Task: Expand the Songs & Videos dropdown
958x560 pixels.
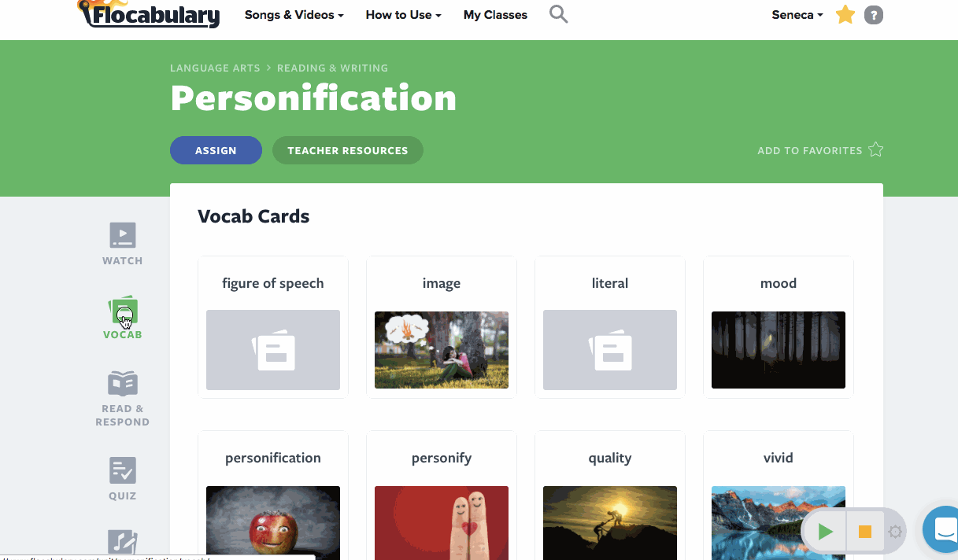Action: tap(294, 15)
